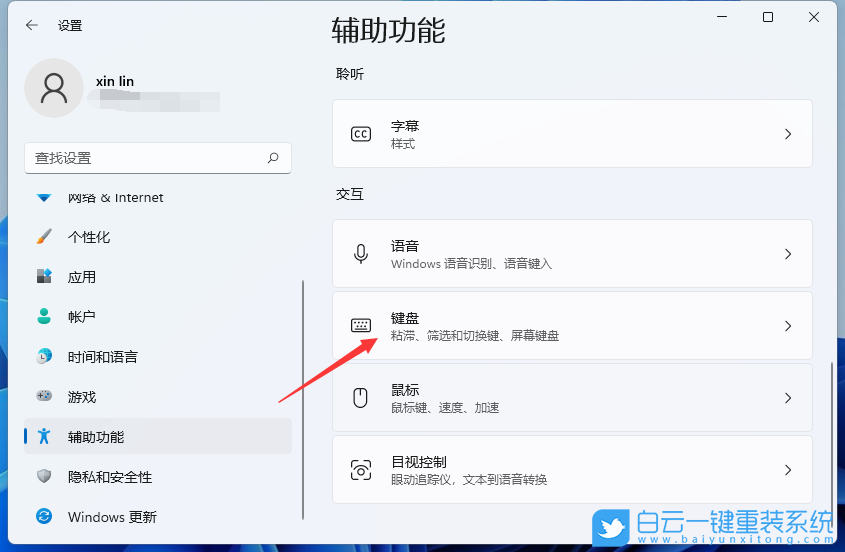Viewport: 845px width, 552px height.
Task: Open 个性化 settings category
Action: pos(158,237)
